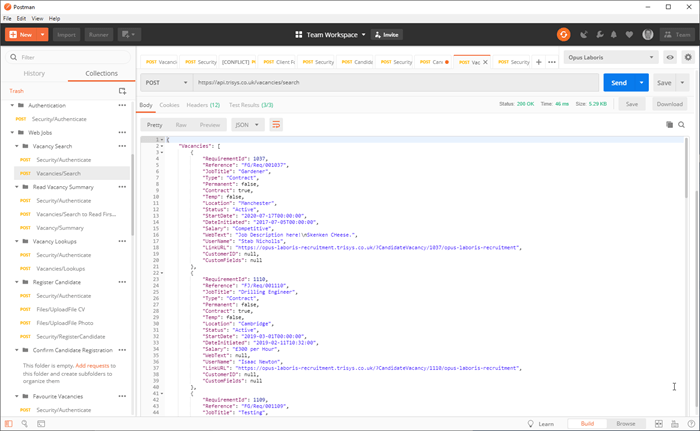The width and height of the screenshot is (700, 431).
Task: Open keyboard shortcuts icon in status bar
Action: point(675,423)
